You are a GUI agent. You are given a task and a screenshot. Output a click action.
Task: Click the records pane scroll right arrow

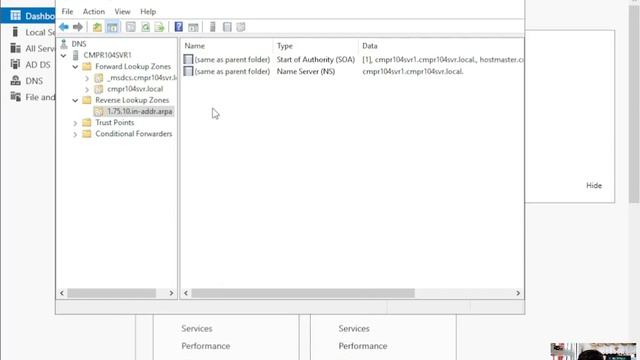518,293
